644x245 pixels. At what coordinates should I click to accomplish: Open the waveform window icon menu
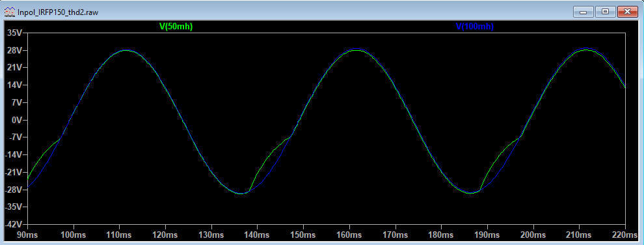[x=8, y=12]
